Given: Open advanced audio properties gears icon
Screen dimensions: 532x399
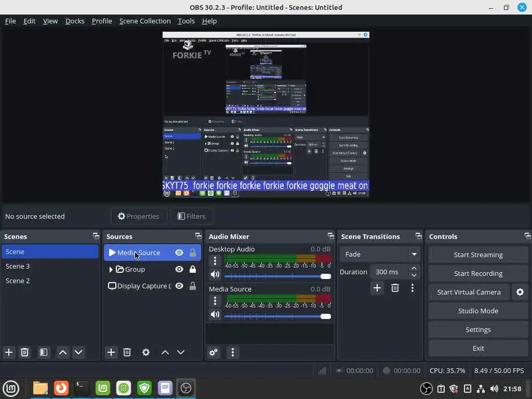Looking at the screenshot, I should pos(214,352).
